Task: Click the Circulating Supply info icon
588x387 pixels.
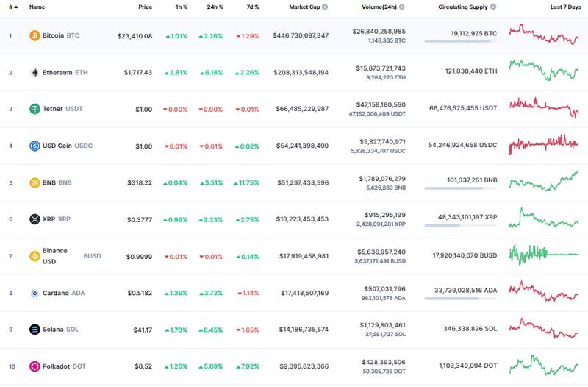Action: (x=493, y=7)
